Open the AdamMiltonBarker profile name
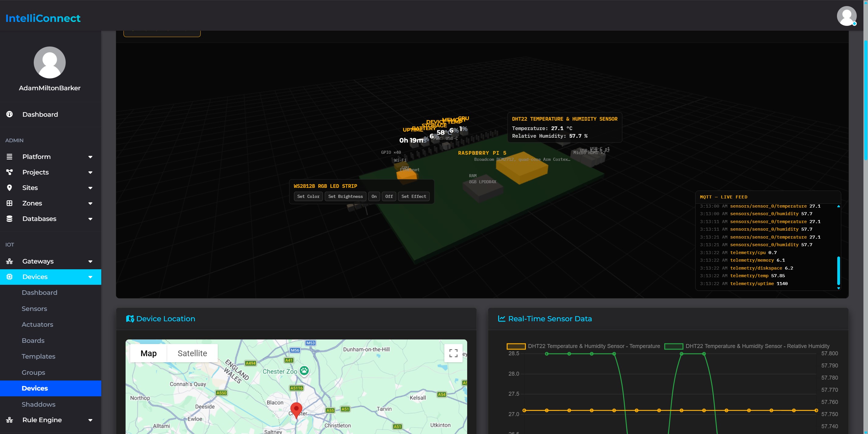The height and width of the screenshot is (434, 868). pyautogui.click(x=50, y=88)
